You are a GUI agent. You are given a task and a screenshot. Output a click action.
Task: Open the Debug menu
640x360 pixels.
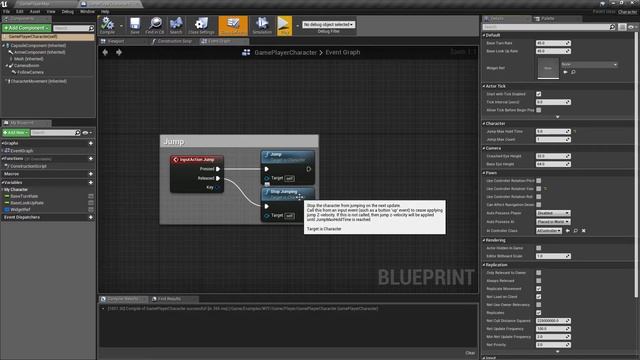tap(67, 12)
